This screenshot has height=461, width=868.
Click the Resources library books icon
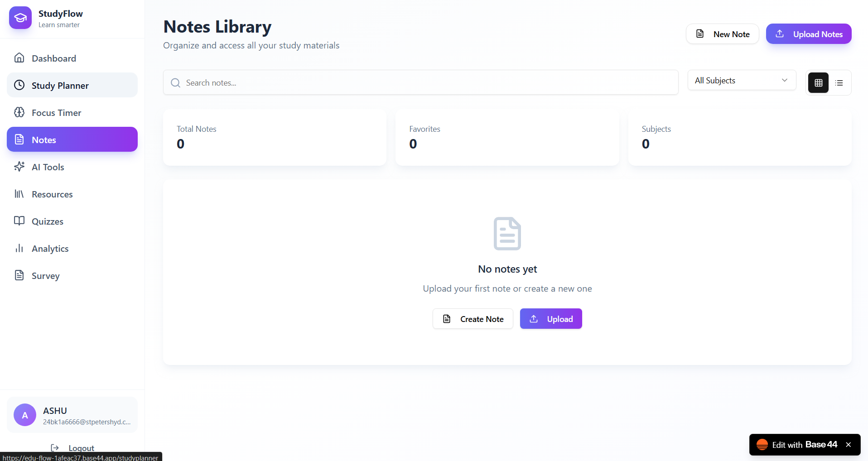19,193
